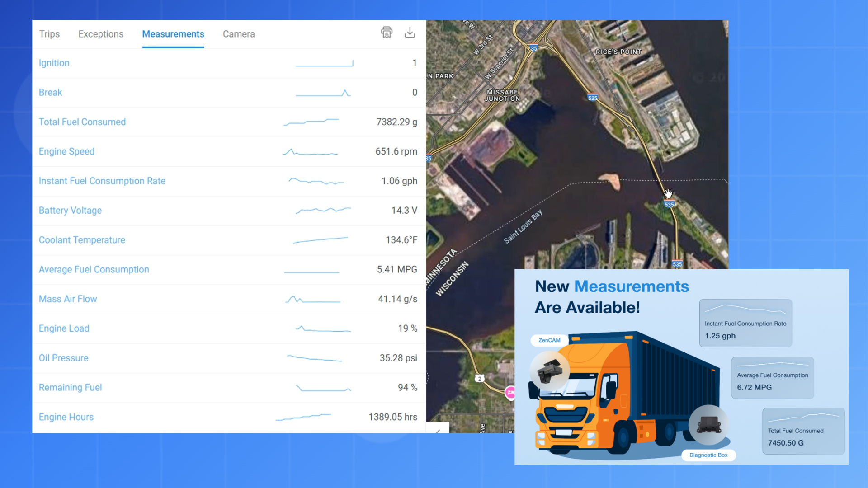Open the Battery Voltage measurement link
868x488 pixels.
(x=70, y=211)
